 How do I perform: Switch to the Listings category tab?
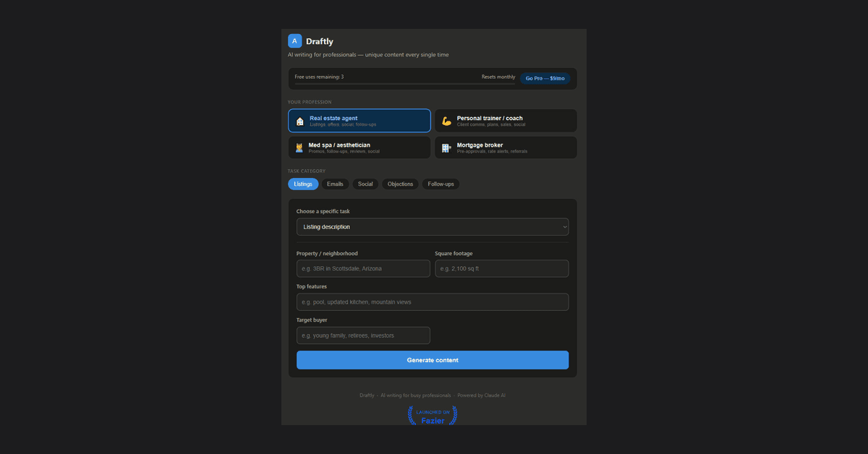tap(303, 184)
